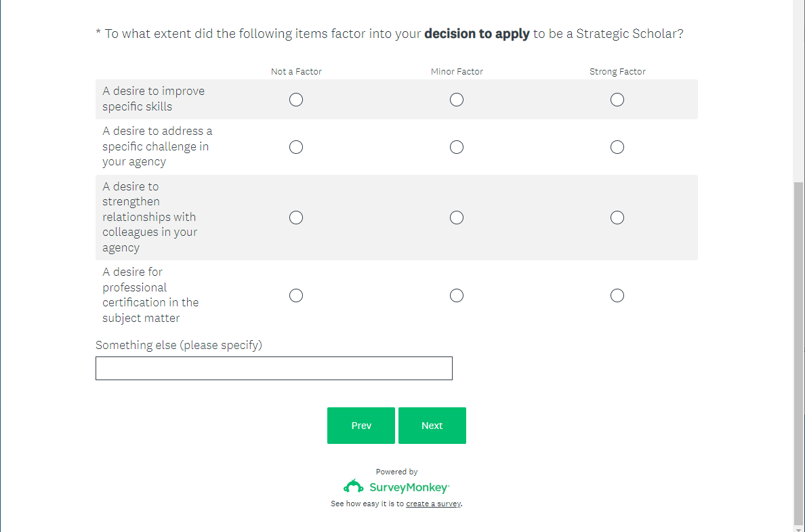
Task: Pick Not a Factor for professional certification
Action: [x=296, y=295]
